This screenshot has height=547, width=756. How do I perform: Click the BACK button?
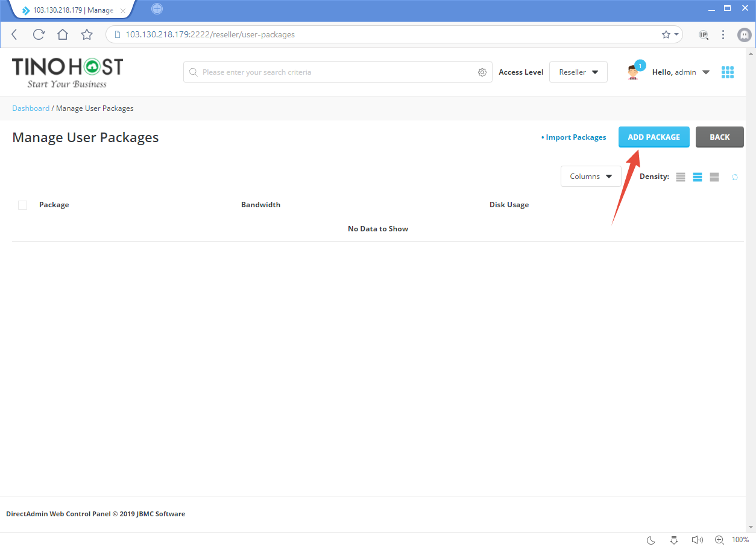tap(719, 137)
